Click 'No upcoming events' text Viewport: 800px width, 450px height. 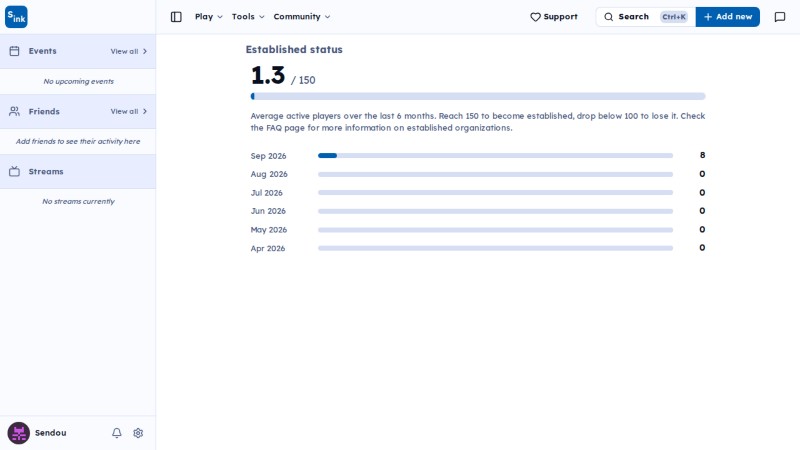(x=79, y=82)
